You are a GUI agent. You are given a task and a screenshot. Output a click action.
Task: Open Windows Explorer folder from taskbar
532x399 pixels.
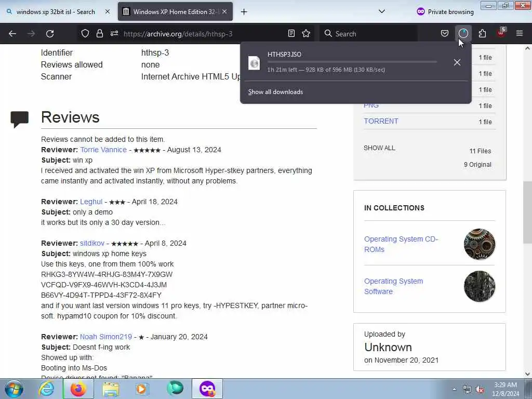[x=111, y=389]
